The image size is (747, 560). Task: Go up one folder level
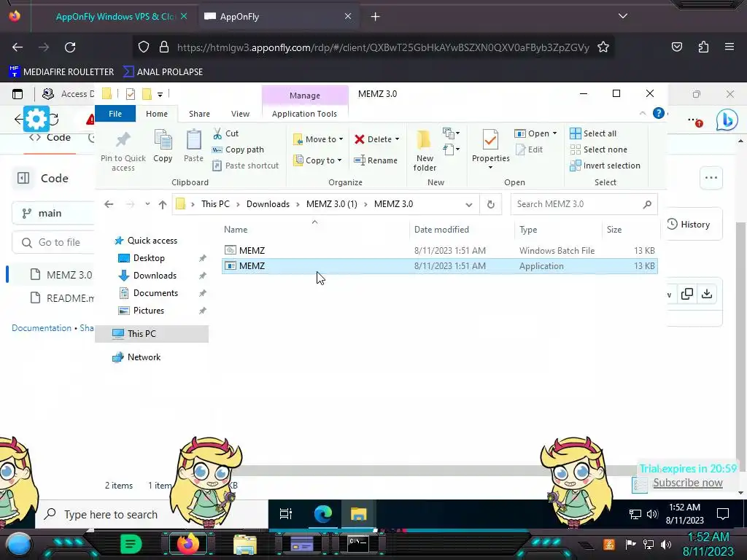pos(163,204)
